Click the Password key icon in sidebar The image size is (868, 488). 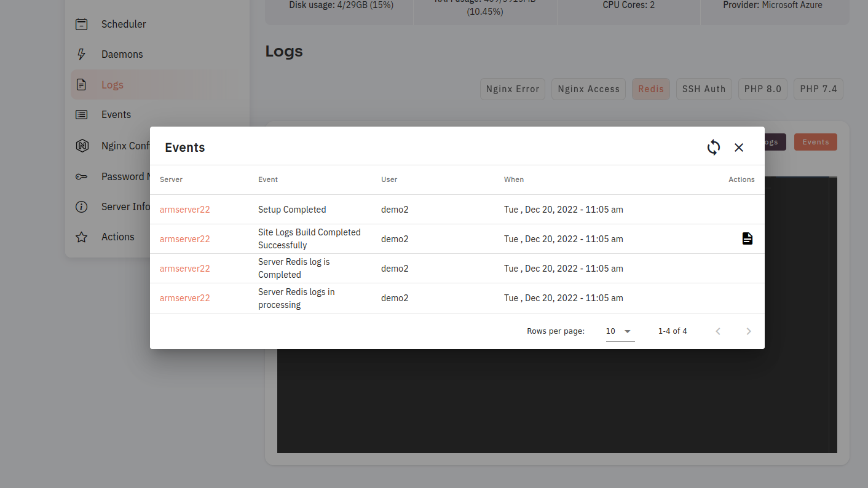pyautogui.click(x=81, y=176)
